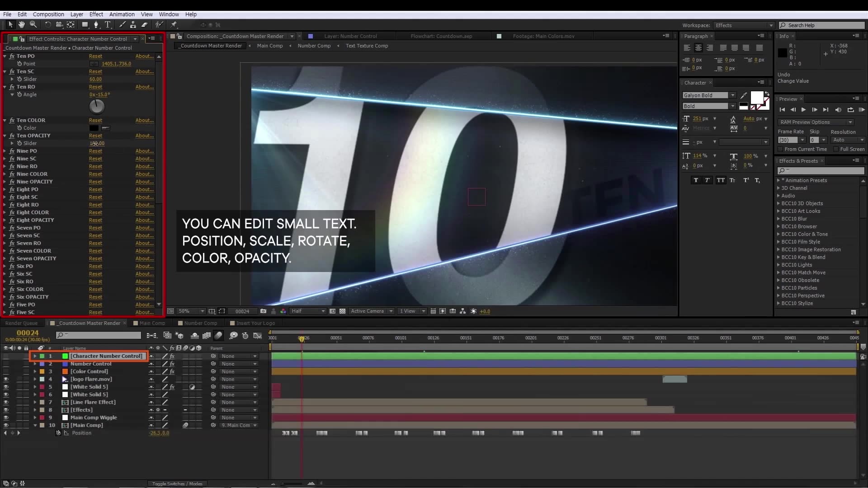Hide the Line Flare Effect layer

6,402
